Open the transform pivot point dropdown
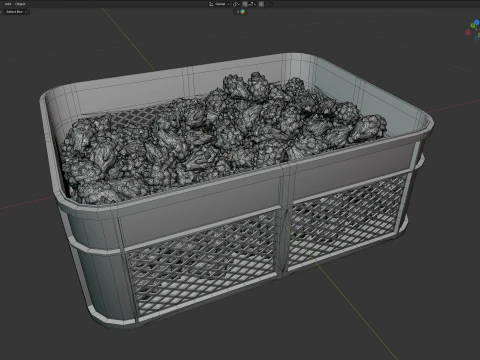This screenshot has width=480, height=360. pyautogui.click(x=236, y=4)
